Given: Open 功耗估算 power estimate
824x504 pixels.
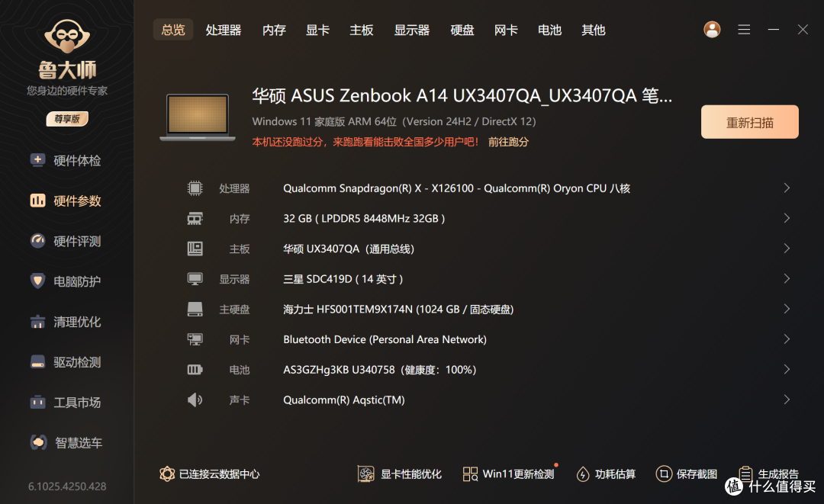Looking at the screenshot, I should pyautogui.click(x=606, y=474).
